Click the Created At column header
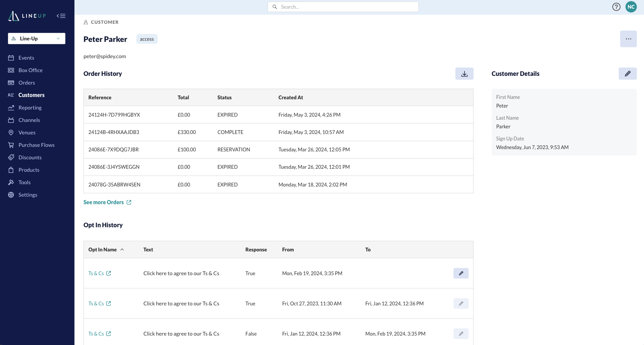Screen dimensions: 644x345 [291, 97]
